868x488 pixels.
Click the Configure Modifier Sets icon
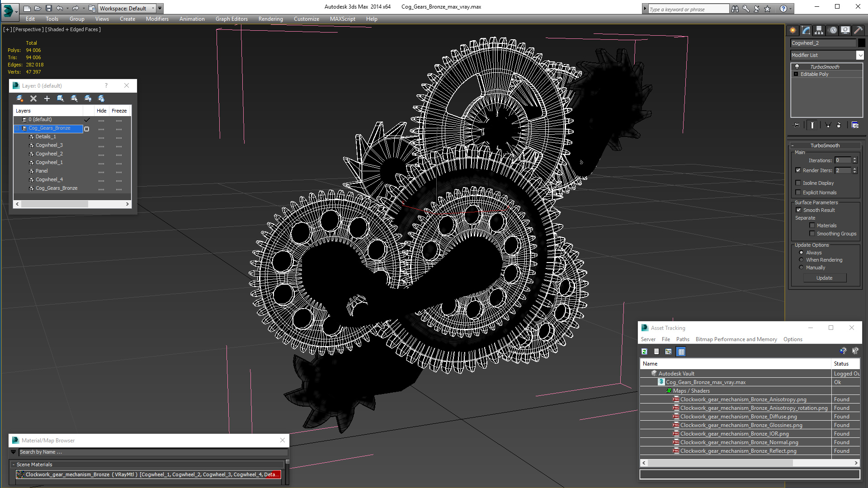point(855,125)
